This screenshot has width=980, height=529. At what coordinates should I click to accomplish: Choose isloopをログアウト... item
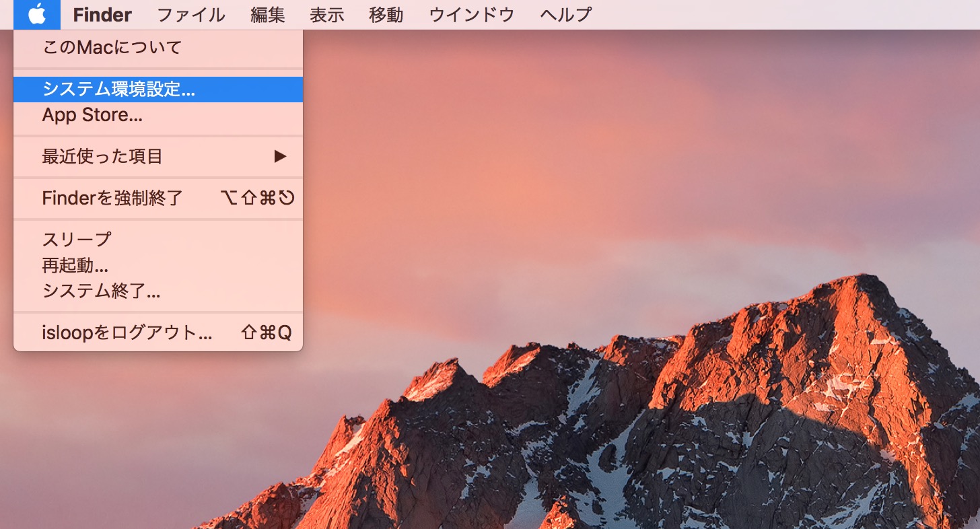coord(158,332)
